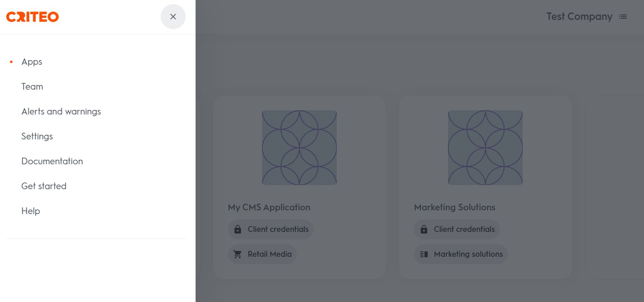Open the Team menu item

point(32,87)
